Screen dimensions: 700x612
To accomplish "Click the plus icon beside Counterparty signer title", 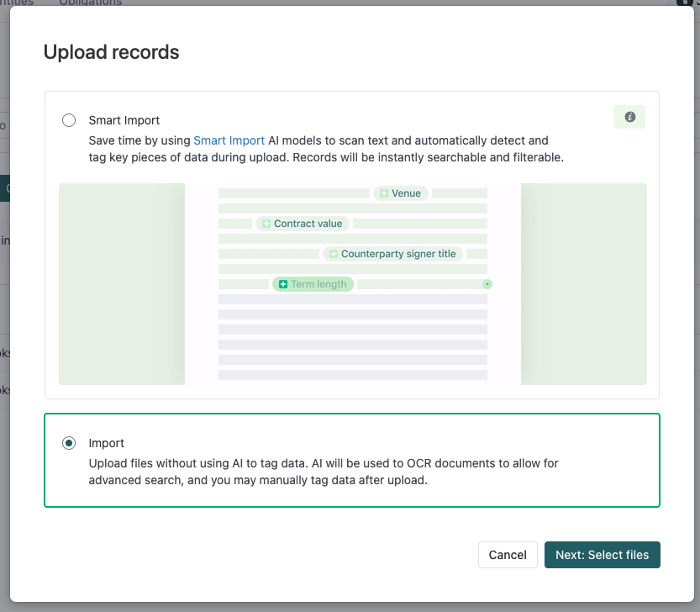I will pos(334,254).
